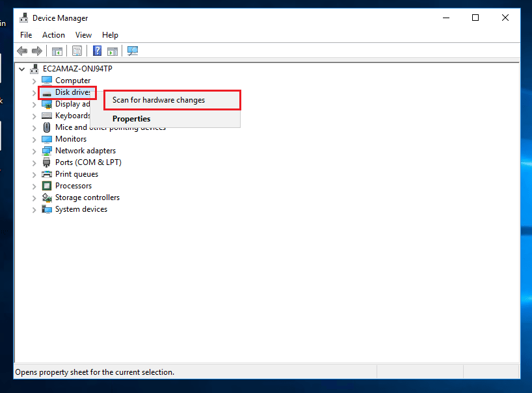Viewport: 532px width, 393px height.
Task: Expand the Storage controllers category
Action: pos(34,198)
